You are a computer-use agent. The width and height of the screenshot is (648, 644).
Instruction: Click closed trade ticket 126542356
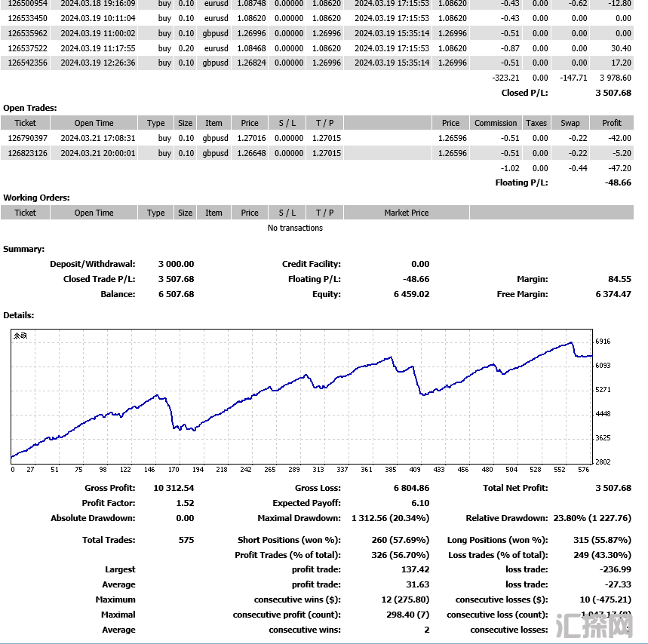[28, 63]
